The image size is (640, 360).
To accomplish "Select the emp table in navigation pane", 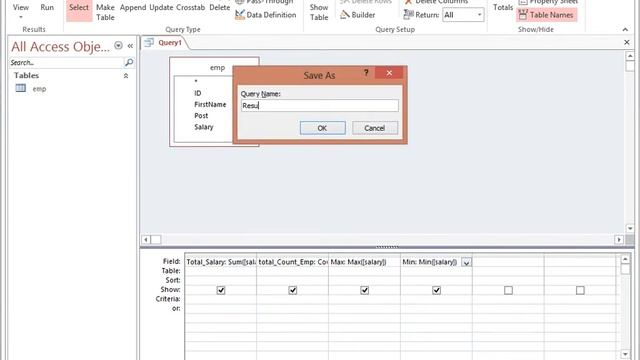I will click(39, 89).
